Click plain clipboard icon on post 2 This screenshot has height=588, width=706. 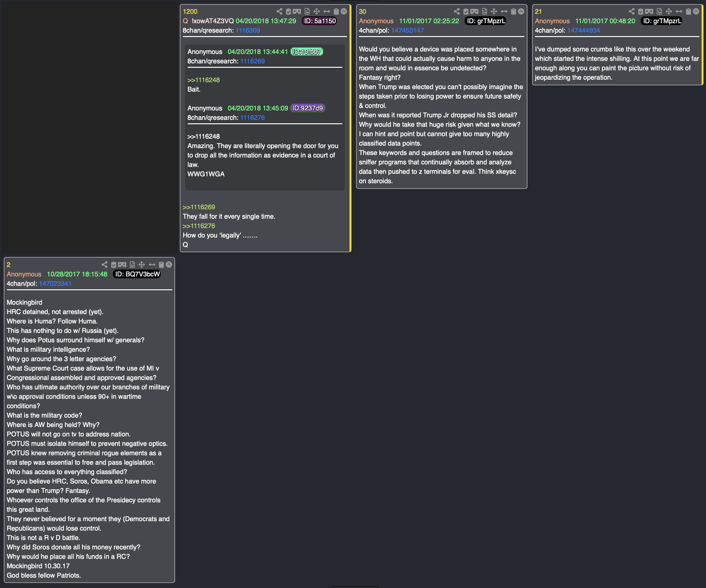(x=161, y=265)
